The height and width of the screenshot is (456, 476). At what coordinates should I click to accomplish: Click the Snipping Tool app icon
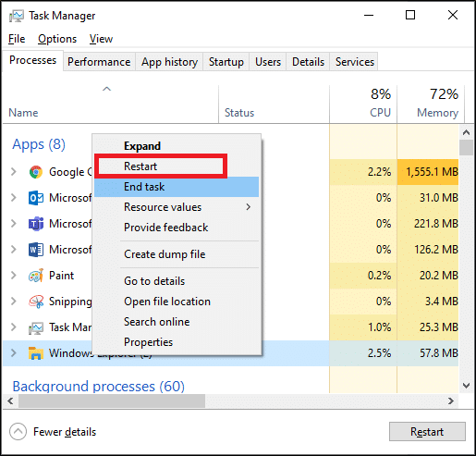coord(36,302)
